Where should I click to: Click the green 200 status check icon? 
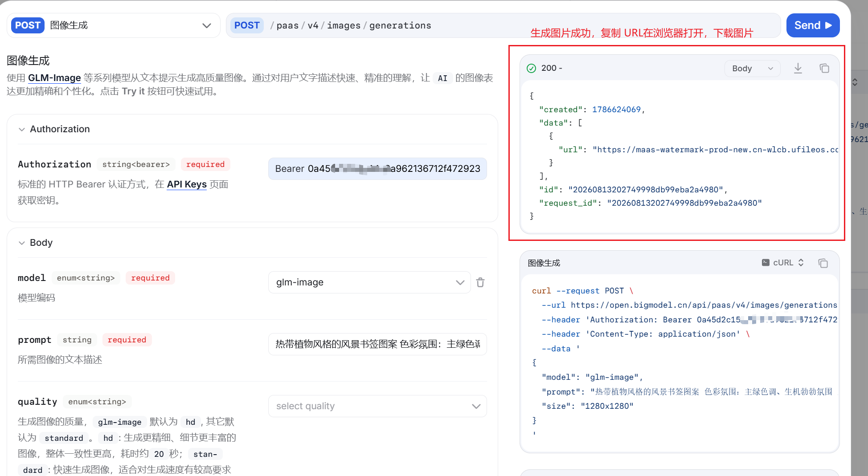tap(532, 68)
